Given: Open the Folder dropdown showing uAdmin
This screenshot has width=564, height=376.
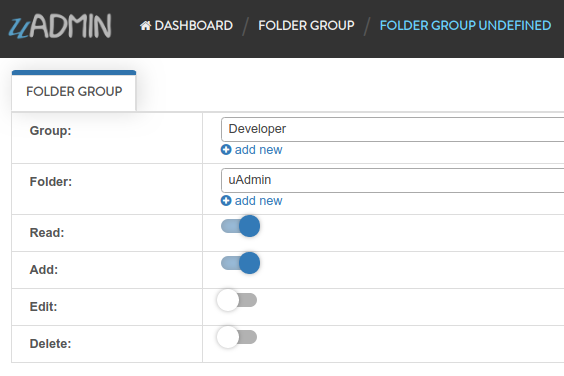Looking at the screenshot, I should tap(392, 180).
